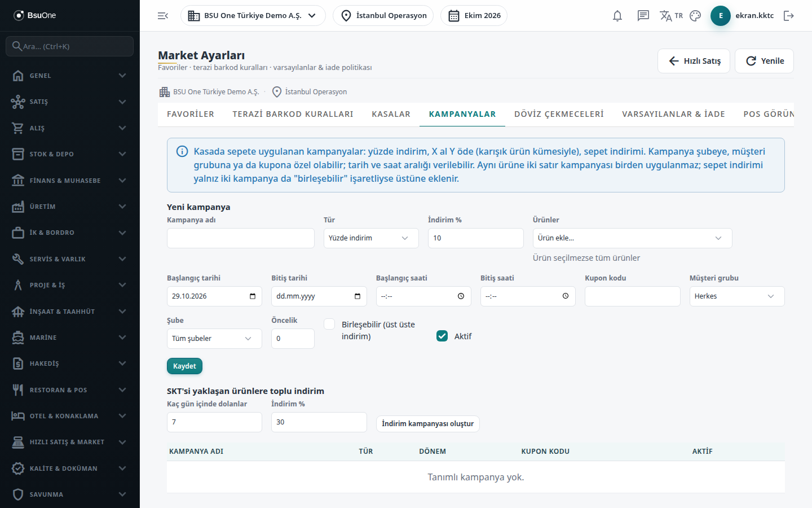Open calendar picker in Başlangıç tarihi field
Image resolution: width=812 pixels, height=508 pixels.
pyautogui.click(x=252, y=296)
